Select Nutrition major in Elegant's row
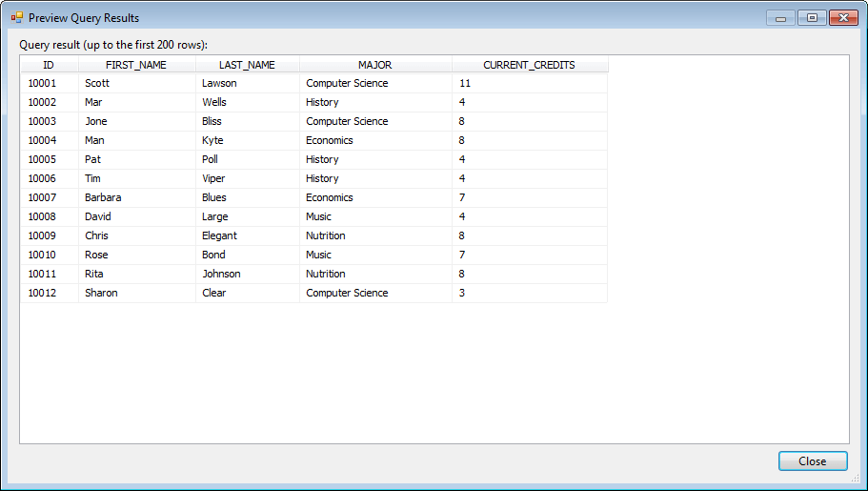Image resolution: width=868 pixels, height=491 pixels. click(375, 236)
